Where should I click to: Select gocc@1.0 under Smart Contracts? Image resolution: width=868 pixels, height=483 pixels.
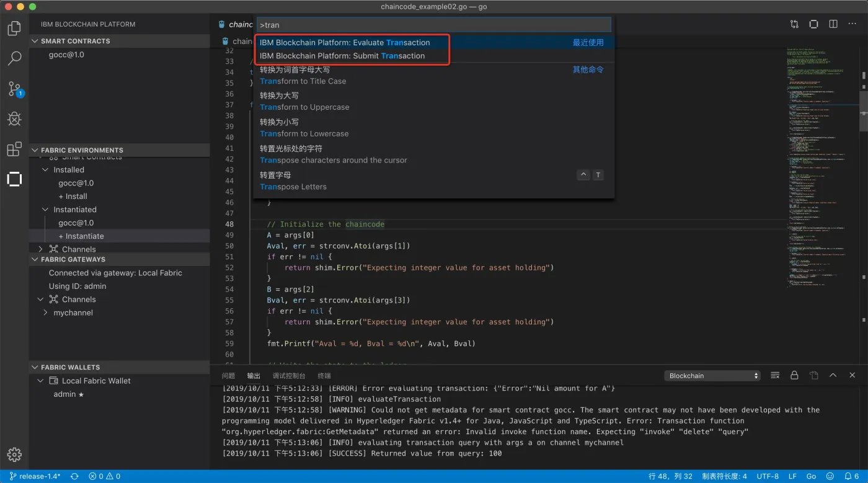[66, 55]
